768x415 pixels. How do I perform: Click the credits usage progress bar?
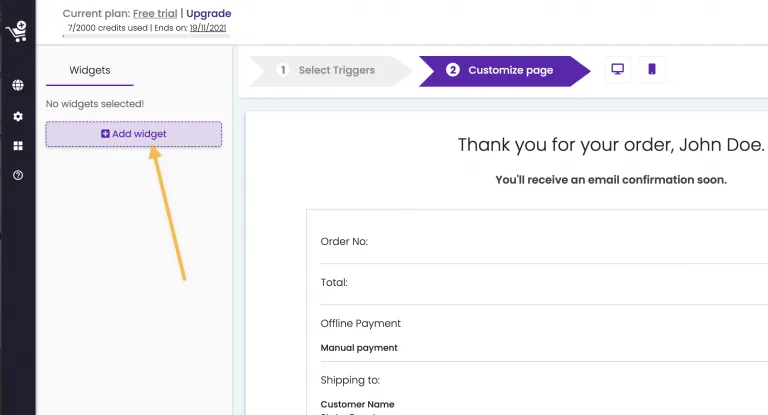point(146,36)
